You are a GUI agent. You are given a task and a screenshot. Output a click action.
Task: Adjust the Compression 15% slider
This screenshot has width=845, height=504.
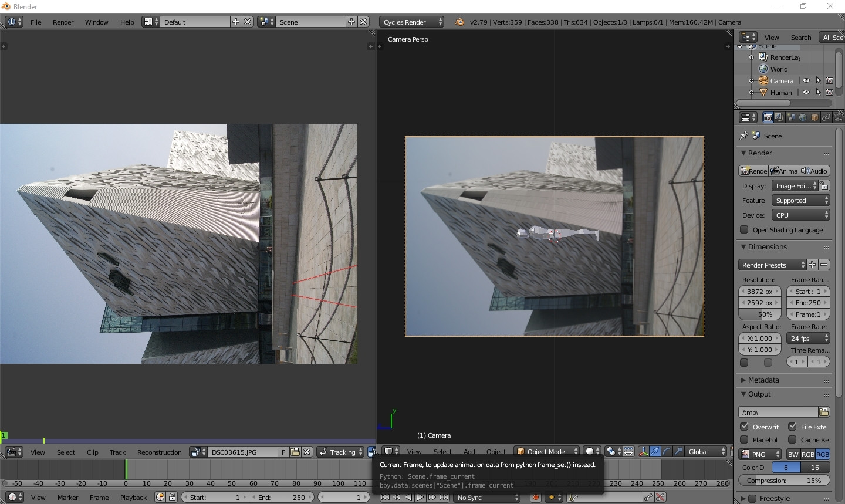pos(785,480)
